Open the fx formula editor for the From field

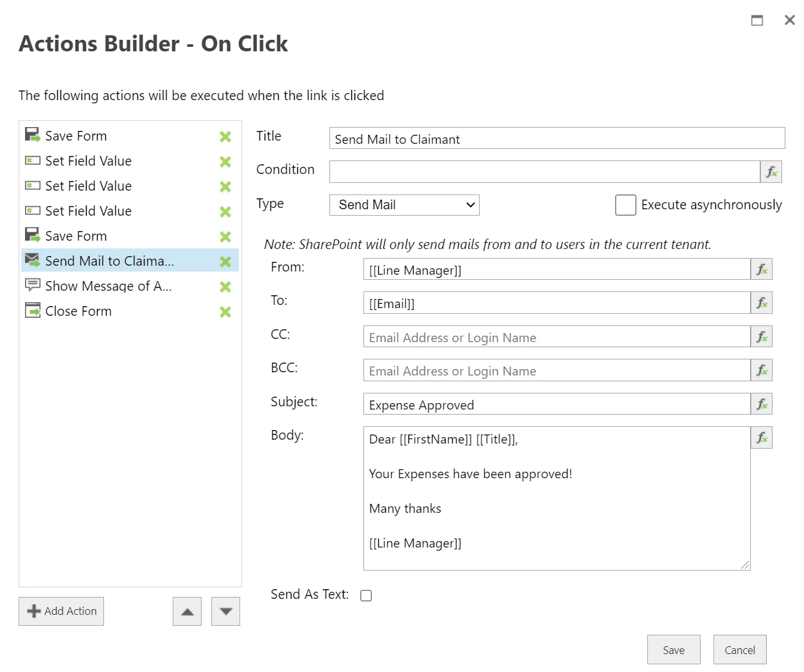coord(762,269)
